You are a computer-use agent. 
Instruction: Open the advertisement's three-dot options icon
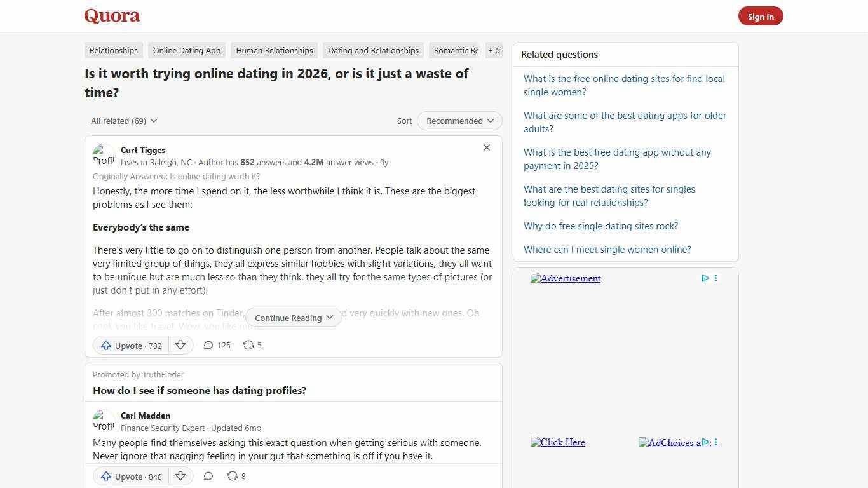715,278
